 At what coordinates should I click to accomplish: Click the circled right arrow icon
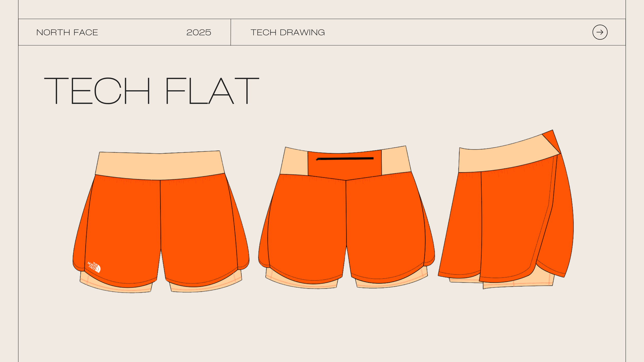[x=600, y=32]
